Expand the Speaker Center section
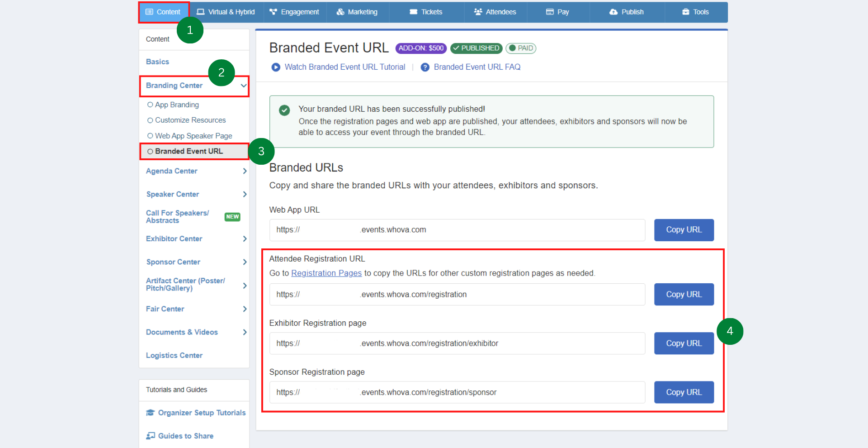Image resolution: width=868 pixels, height=448 pixels. click(245, 194)
